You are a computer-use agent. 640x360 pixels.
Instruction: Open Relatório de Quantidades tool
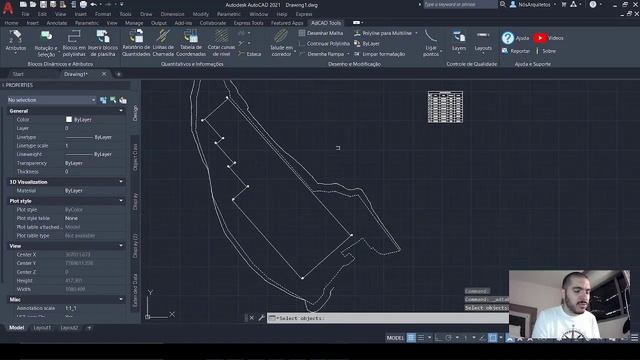coord(136,43)
